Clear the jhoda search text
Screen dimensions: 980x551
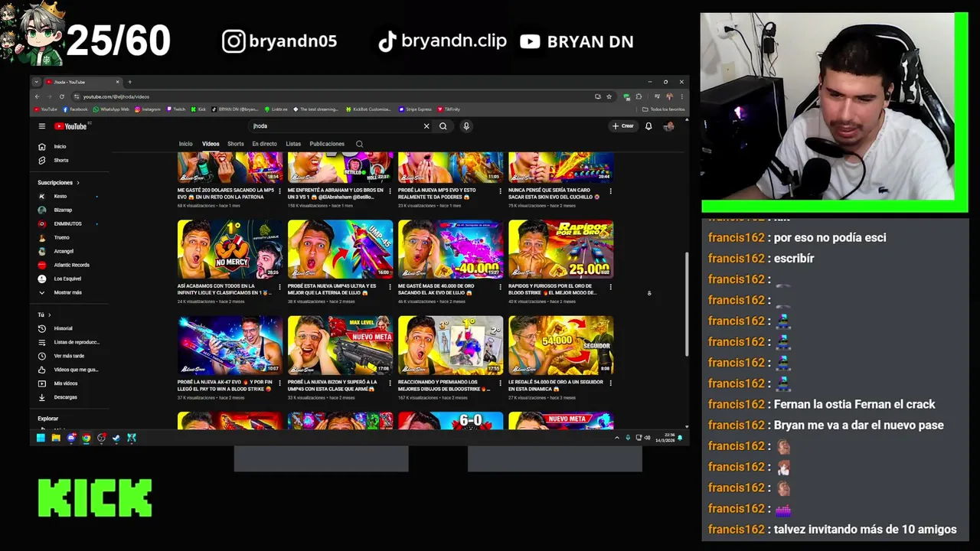pyautogui.click(x=426, y=126)
